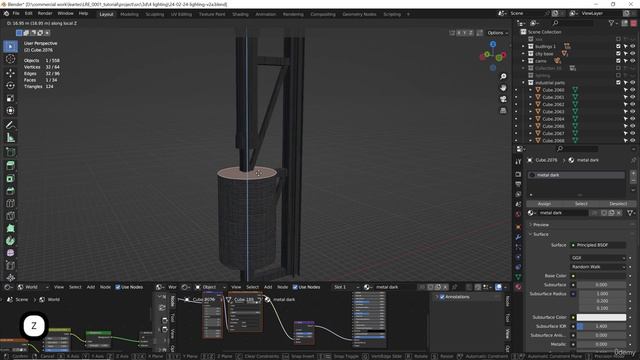Click the viewport zoom magnifier icon
This screenshot has width=640, height=360.
point(503,76)
